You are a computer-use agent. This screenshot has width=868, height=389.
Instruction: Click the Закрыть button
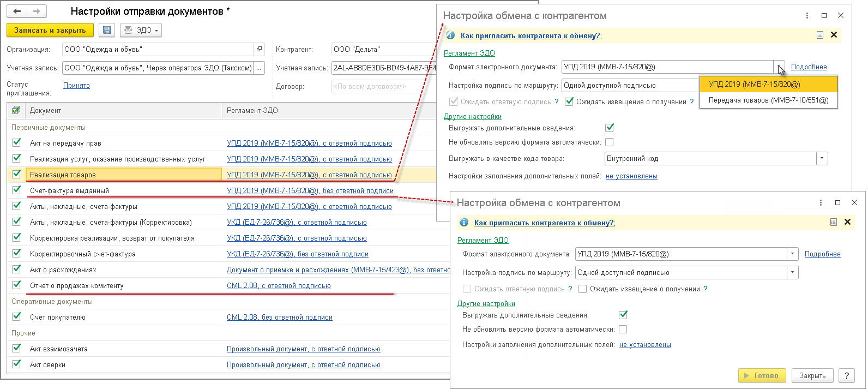[812, 375]
